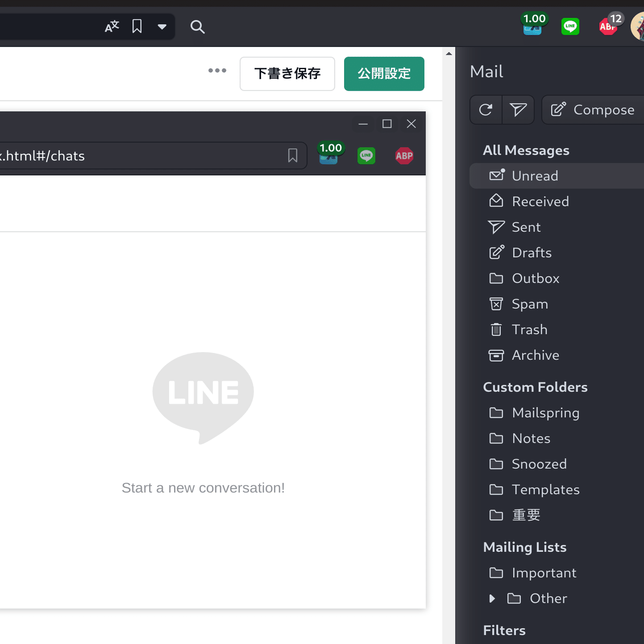Bookmark this page in the main address bar
Viewport: 644px width, 644px height.
point(137,27)
